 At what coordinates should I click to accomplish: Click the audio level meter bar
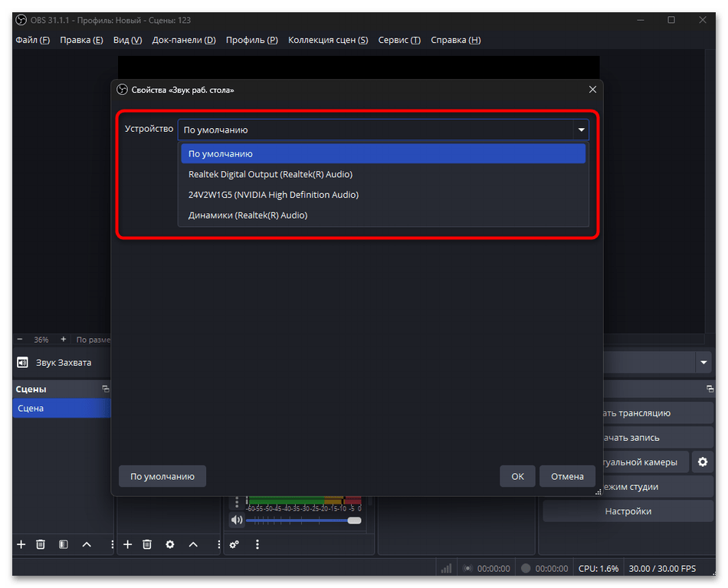(304, 501)
